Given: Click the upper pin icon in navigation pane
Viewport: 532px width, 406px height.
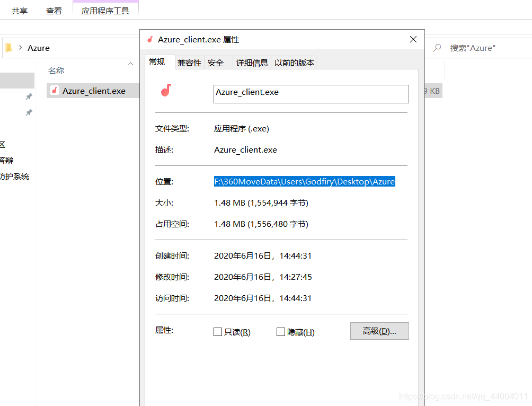Looking at the screenshot, I should click(x=29, y=97).
